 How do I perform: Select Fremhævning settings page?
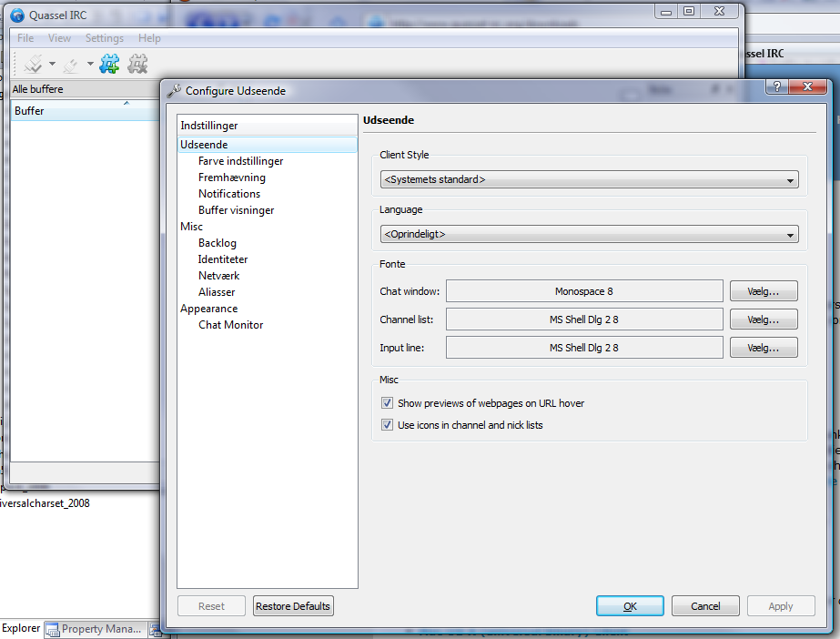231,177
